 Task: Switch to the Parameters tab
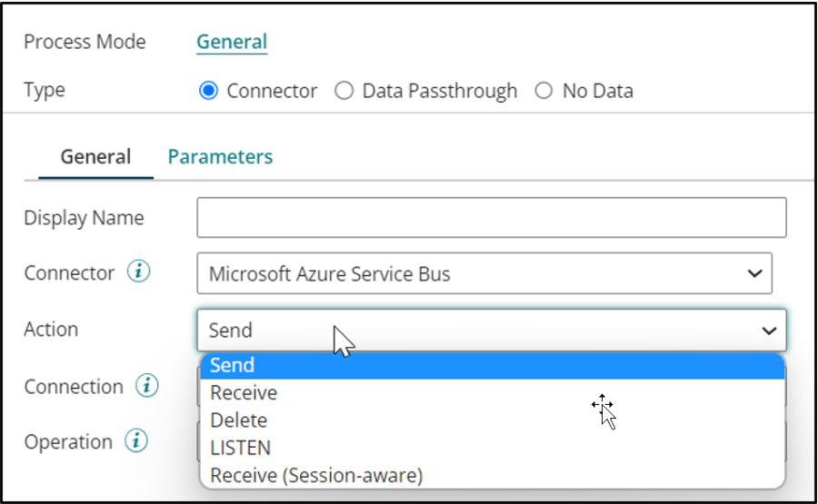point(220,156)
